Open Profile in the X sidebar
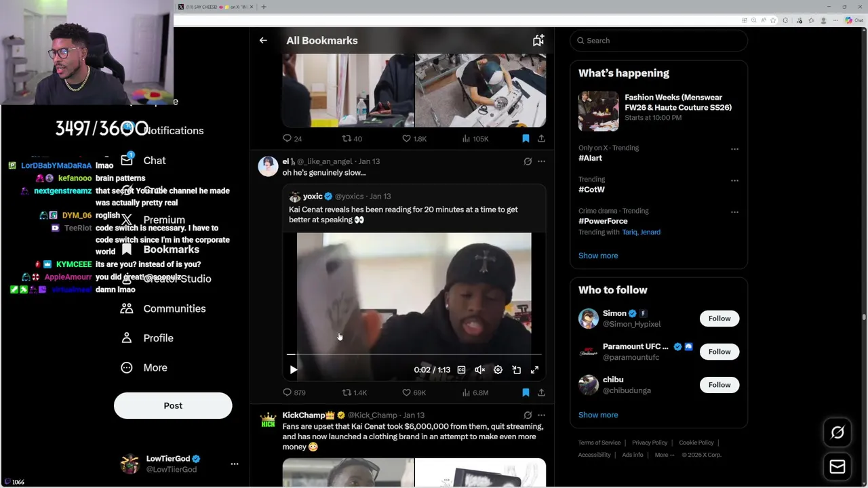The image size is (868, 488). 146,338
